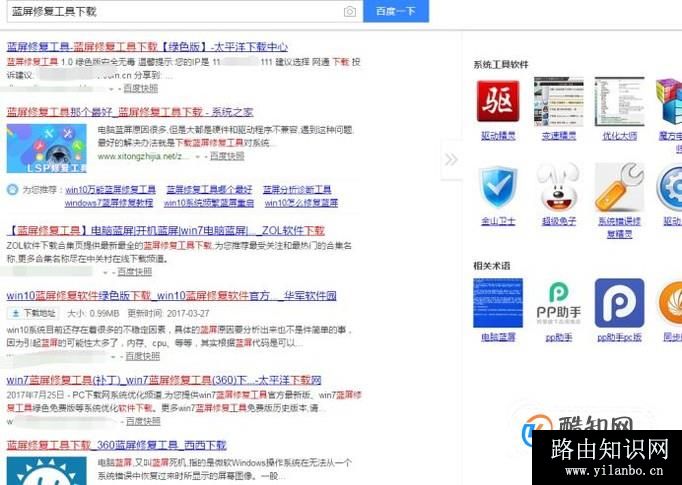Click the 系统工具软件 section heading
The height and width of the screenshot is (485, 682).
501,64
